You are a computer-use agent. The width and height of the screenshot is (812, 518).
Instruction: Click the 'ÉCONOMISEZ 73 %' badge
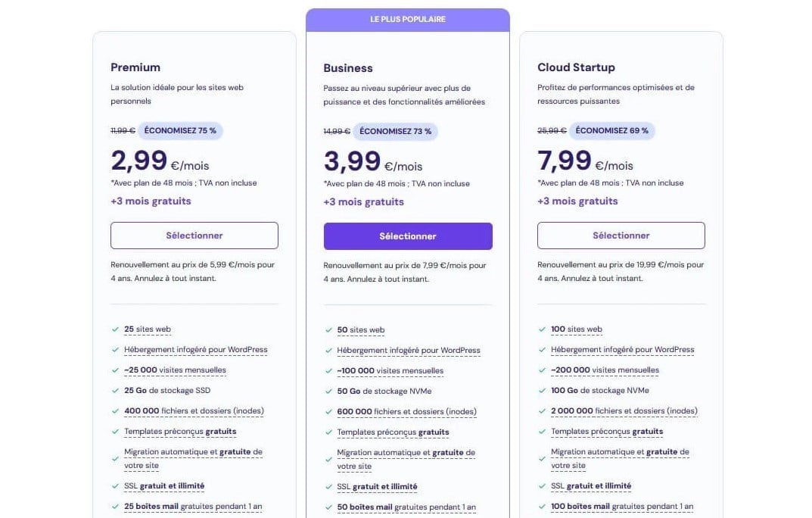pos(395,132)
